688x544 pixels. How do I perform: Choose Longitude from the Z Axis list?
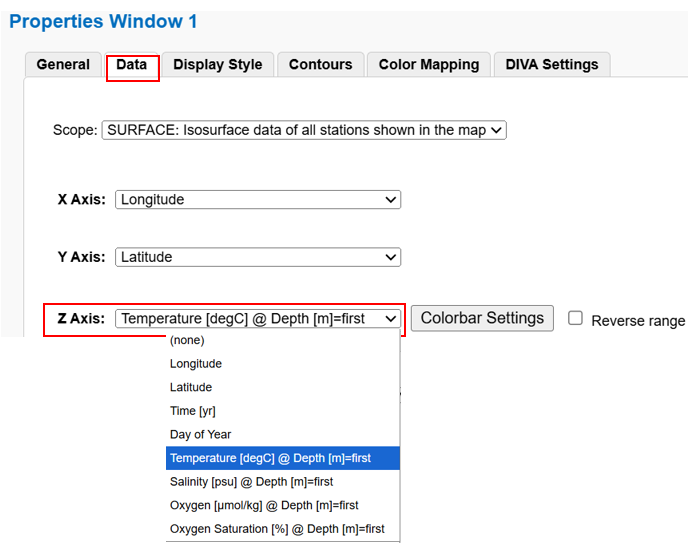tap(196, 364)
